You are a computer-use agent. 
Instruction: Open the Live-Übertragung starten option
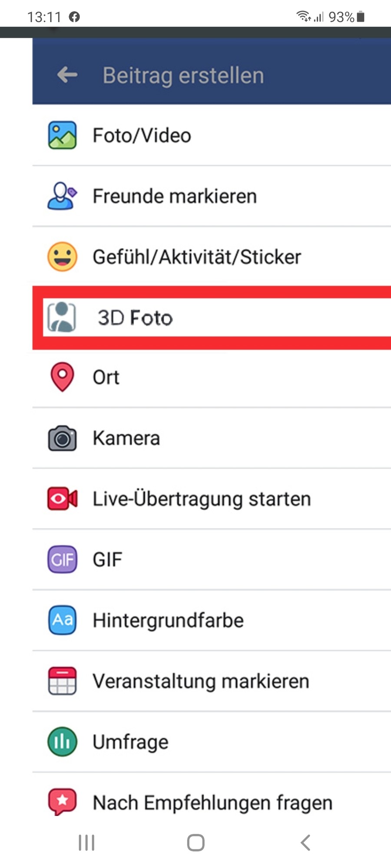click(212, 499)
